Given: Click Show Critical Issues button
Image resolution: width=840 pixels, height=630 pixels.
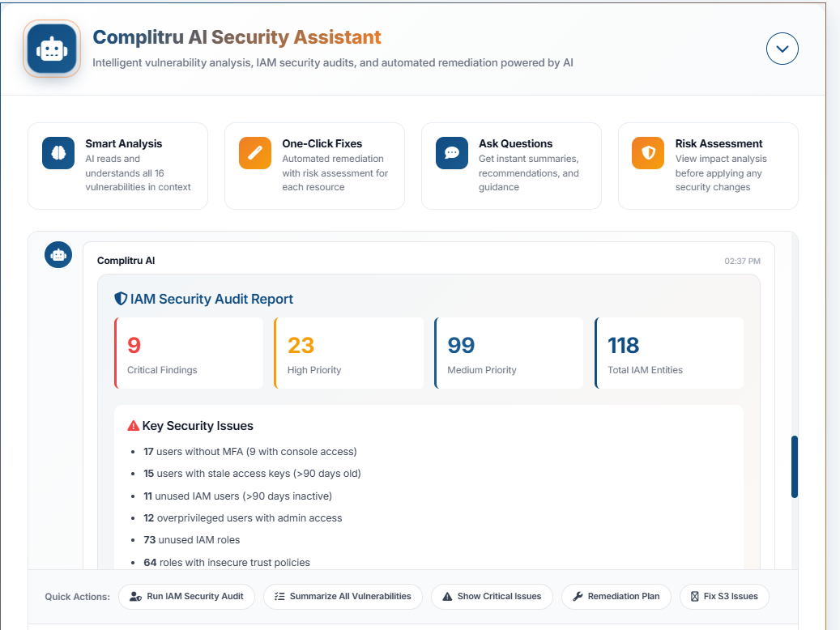Looking at the screenshot, I should [x=492, y=596].
